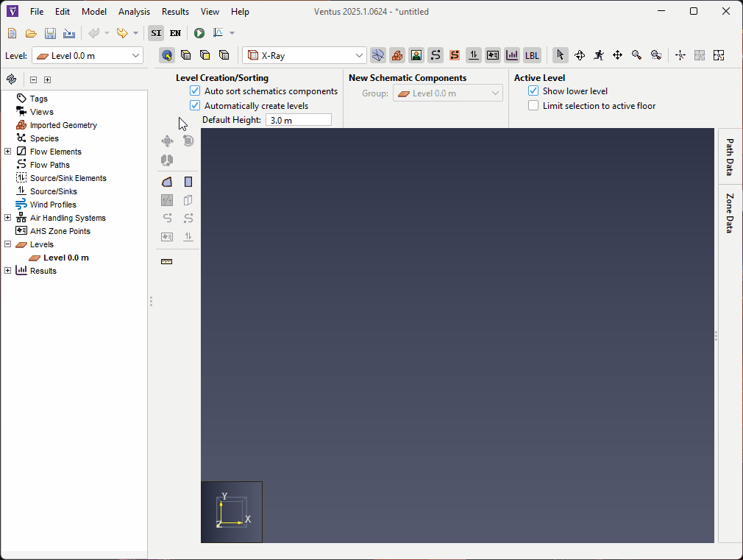The width and height of the screenshot is (743, 560).
Task: Select AHS Zone Points tree item
Action: click(60, 231)
